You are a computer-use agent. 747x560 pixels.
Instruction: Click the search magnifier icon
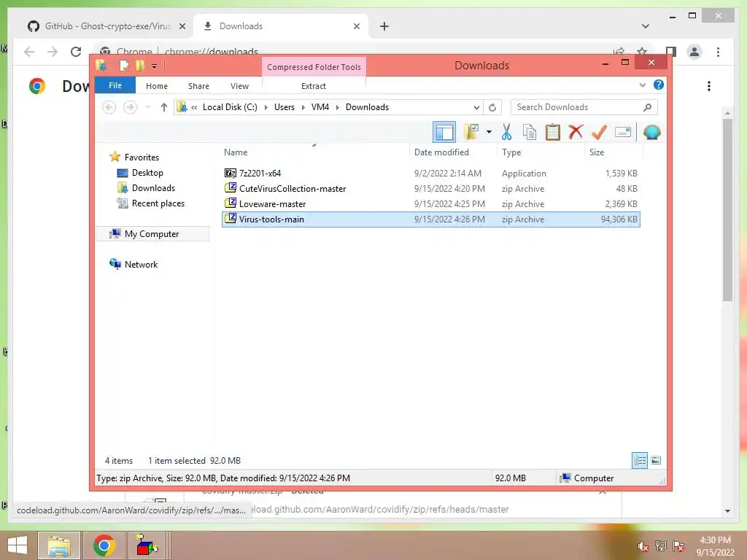[x=647, y=107]
